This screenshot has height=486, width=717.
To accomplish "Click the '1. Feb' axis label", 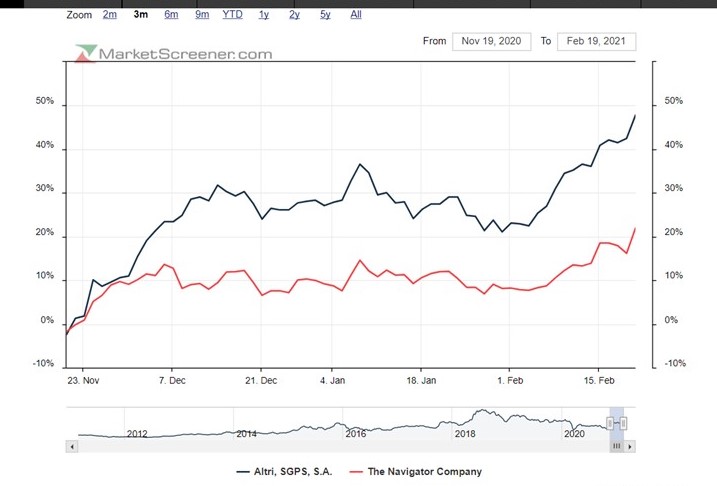I will point(510,380).
